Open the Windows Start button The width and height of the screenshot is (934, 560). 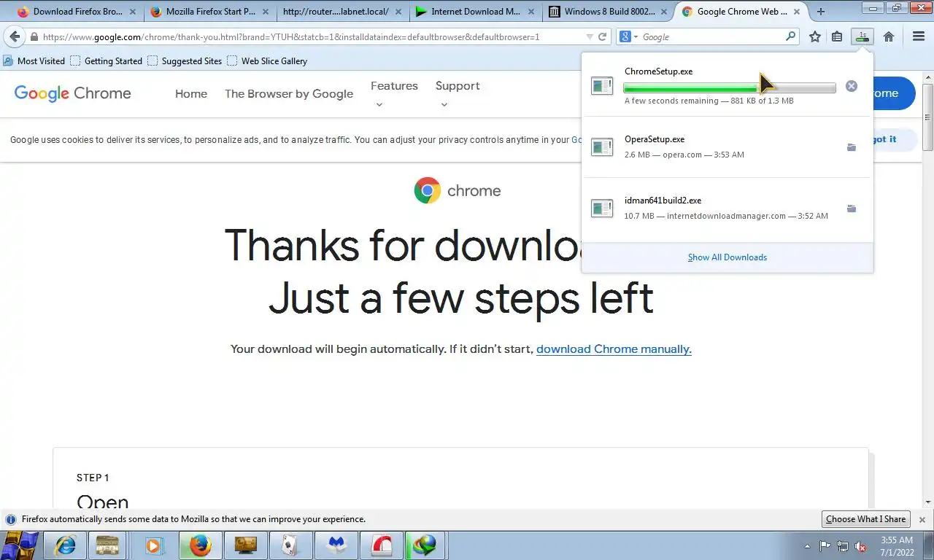tap(20, 545)
